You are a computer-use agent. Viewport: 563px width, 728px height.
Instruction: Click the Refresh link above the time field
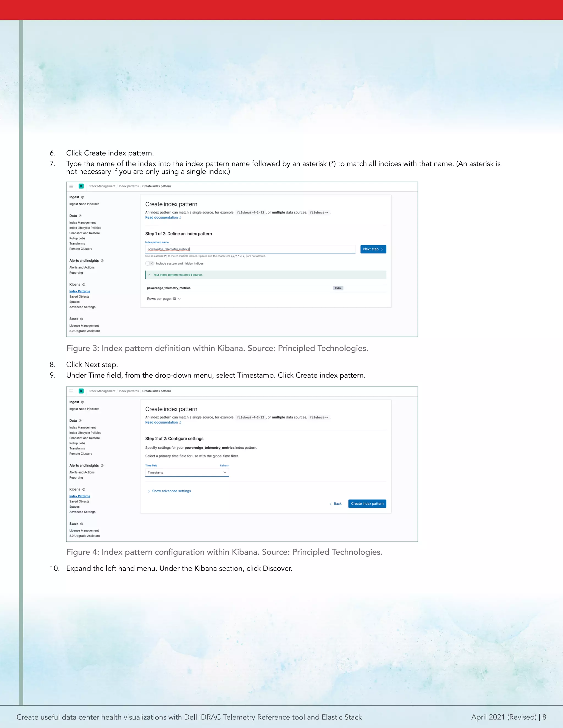(x=225, y=466)
